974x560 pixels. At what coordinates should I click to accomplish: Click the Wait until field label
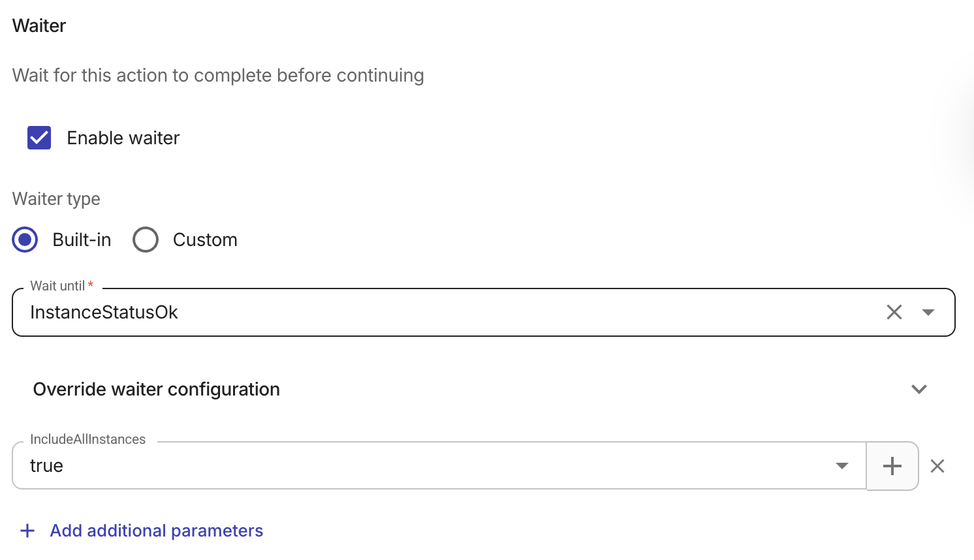[x=57, y=286]
